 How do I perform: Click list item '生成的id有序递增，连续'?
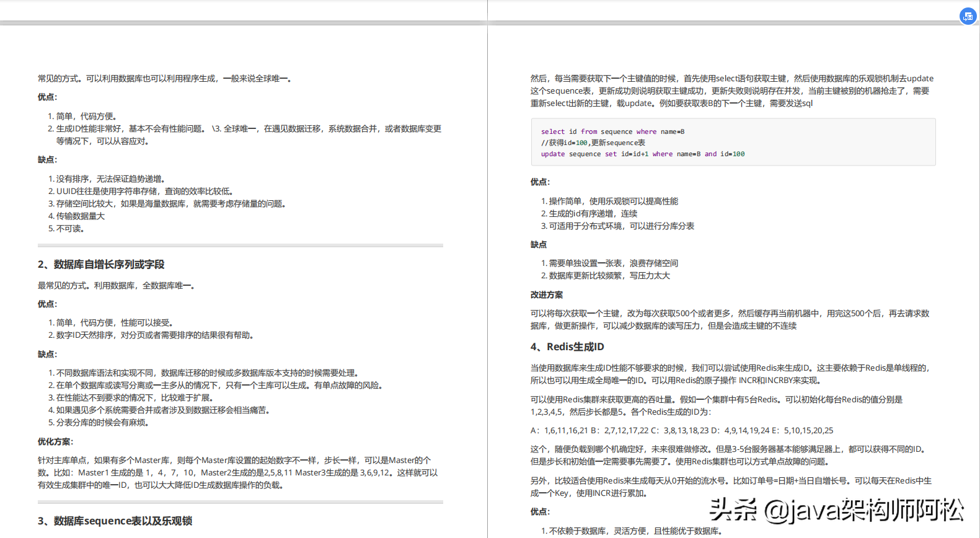click(x=589, y=213)
